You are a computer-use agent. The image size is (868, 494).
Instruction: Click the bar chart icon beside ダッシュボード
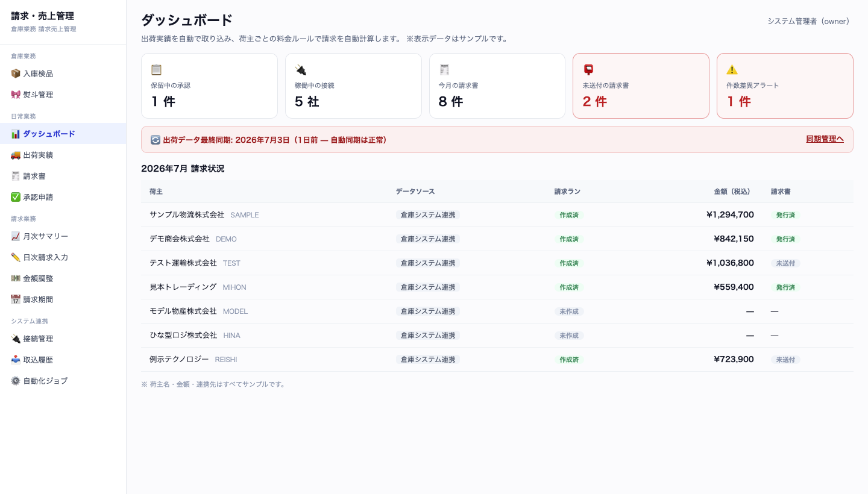16,134
